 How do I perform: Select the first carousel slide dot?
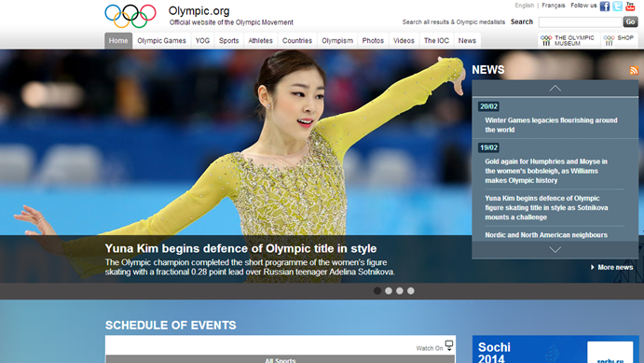(x=377, y=290)
